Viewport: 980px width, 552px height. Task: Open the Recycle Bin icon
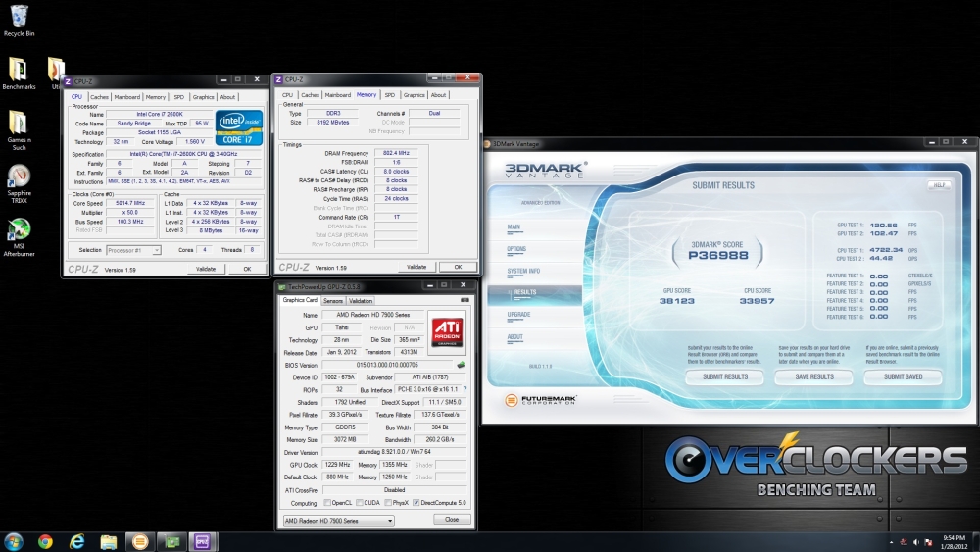click(18, 17)
